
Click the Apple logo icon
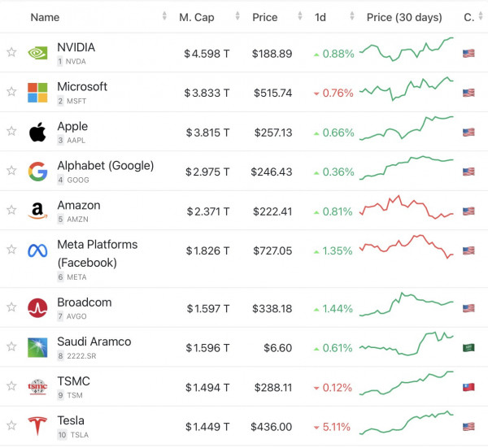tap(37, 133)
